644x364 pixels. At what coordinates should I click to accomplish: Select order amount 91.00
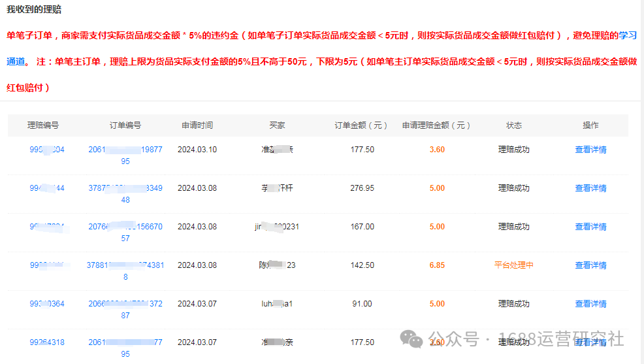[362, 304]
